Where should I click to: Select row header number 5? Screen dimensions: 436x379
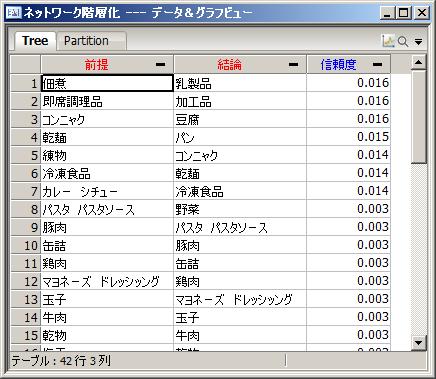point(26,155)
